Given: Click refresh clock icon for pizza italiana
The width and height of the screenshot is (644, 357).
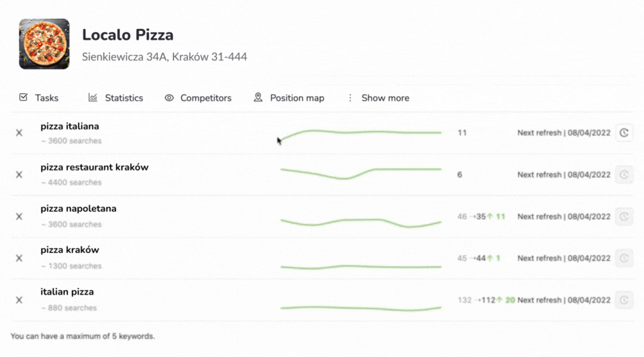Looking at the screenshot, I should tap(624, 133).
